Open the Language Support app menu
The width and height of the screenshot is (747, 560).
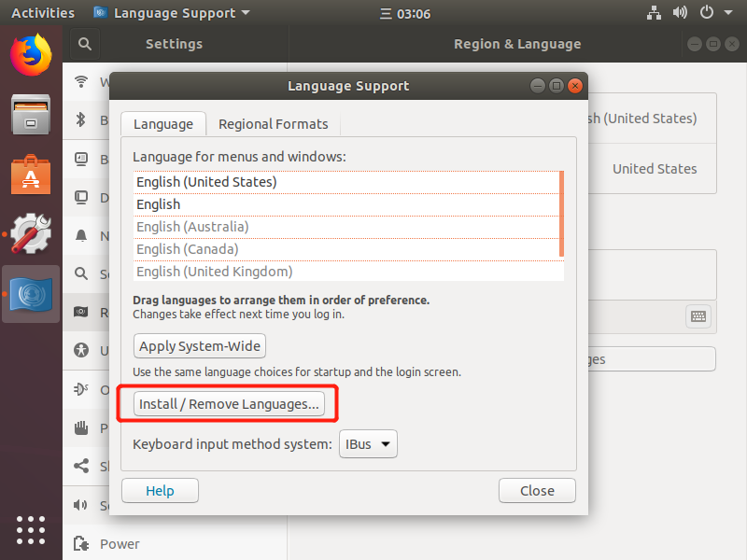click(x=172, y=13)
